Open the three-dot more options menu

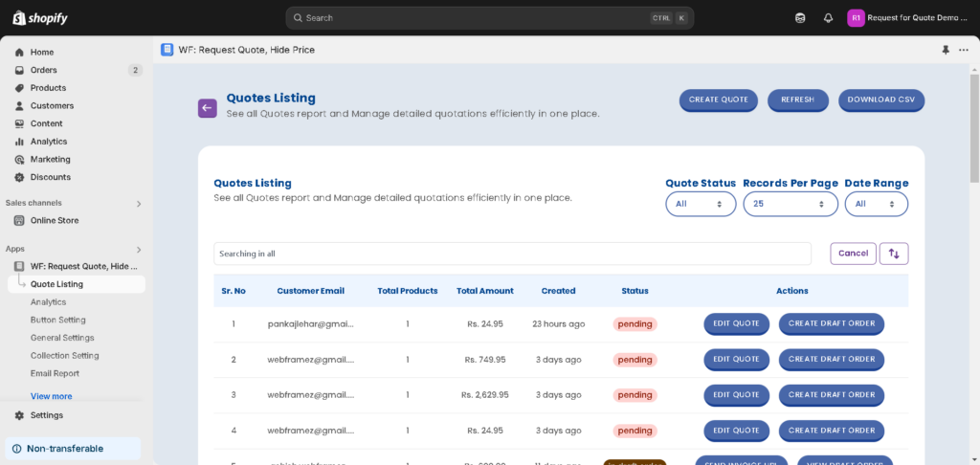(963, 50)
